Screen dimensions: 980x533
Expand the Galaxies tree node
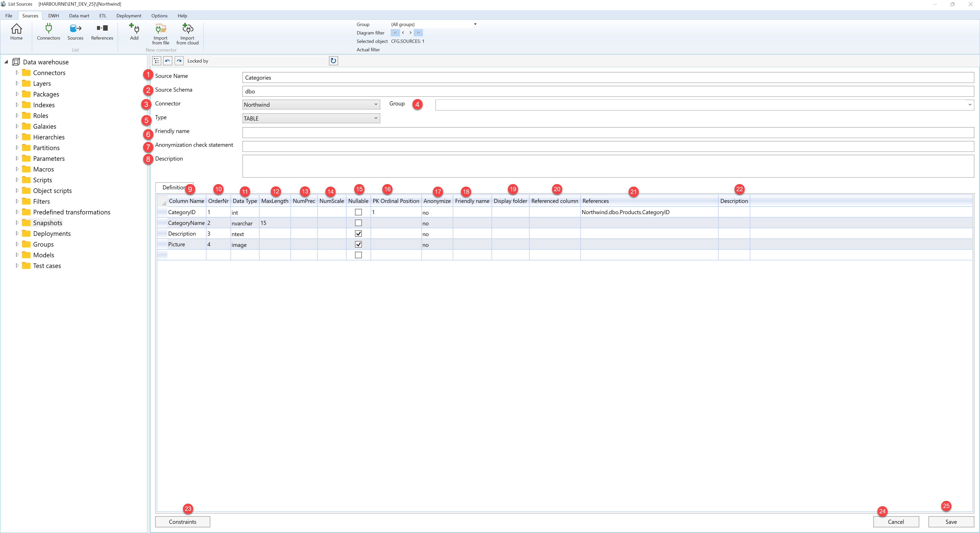coord(17,126)
